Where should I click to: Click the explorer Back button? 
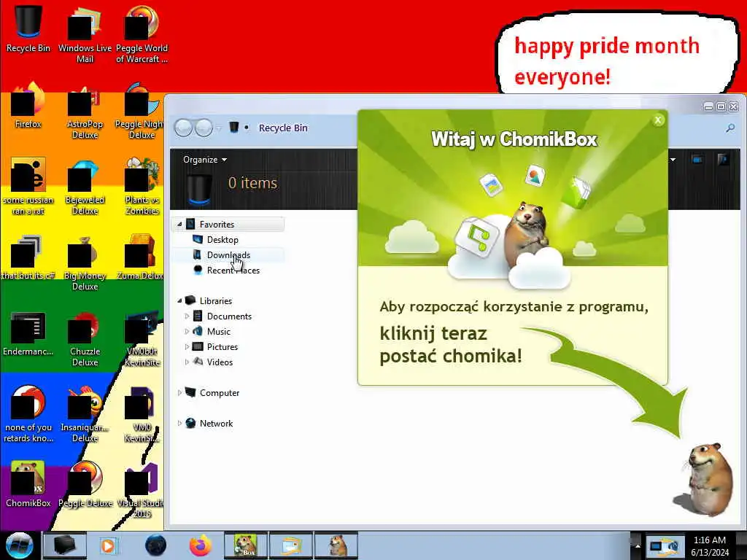click(184, 128)
